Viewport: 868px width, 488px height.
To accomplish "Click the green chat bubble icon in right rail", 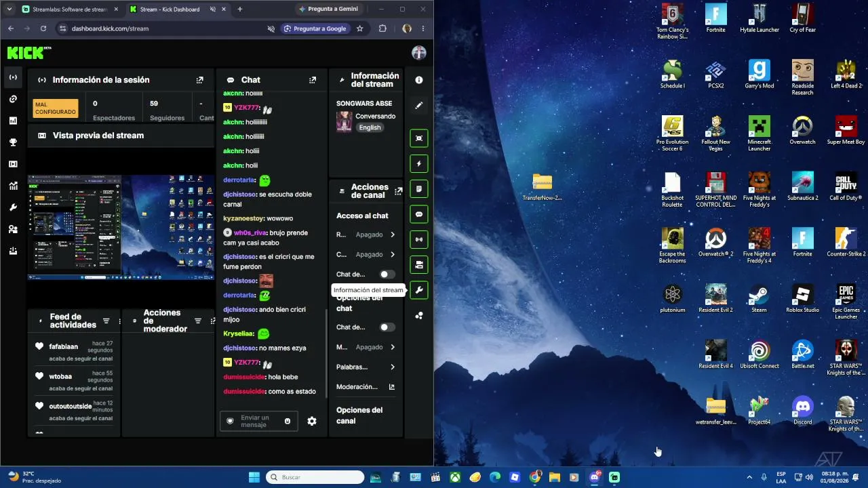I will click(x=419, y=214).
